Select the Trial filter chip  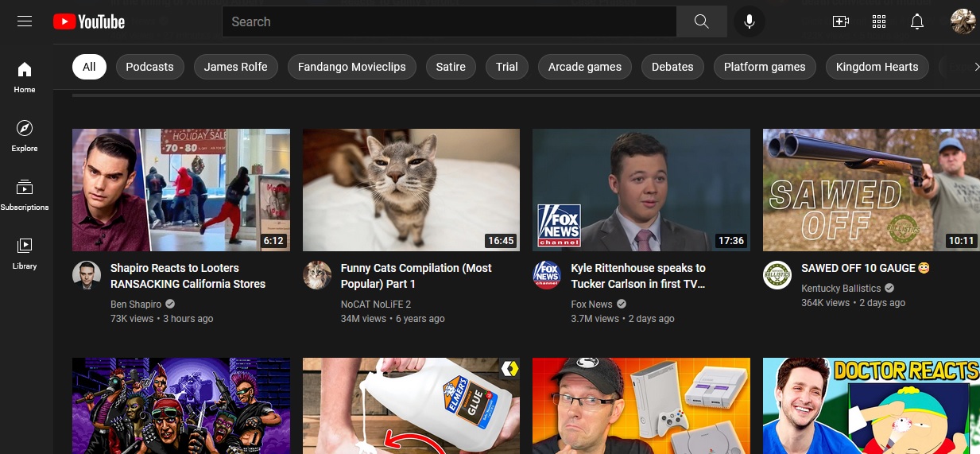pos(507,67)
